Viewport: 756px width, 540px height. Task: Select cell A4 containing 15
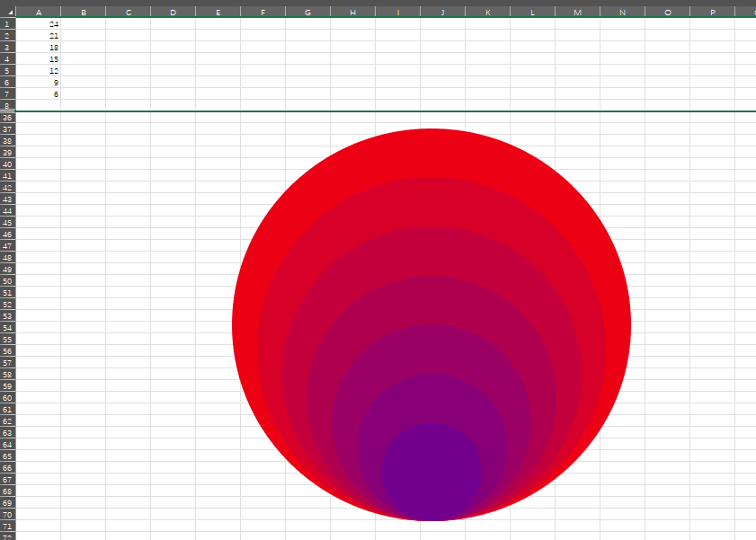point(38,58)
